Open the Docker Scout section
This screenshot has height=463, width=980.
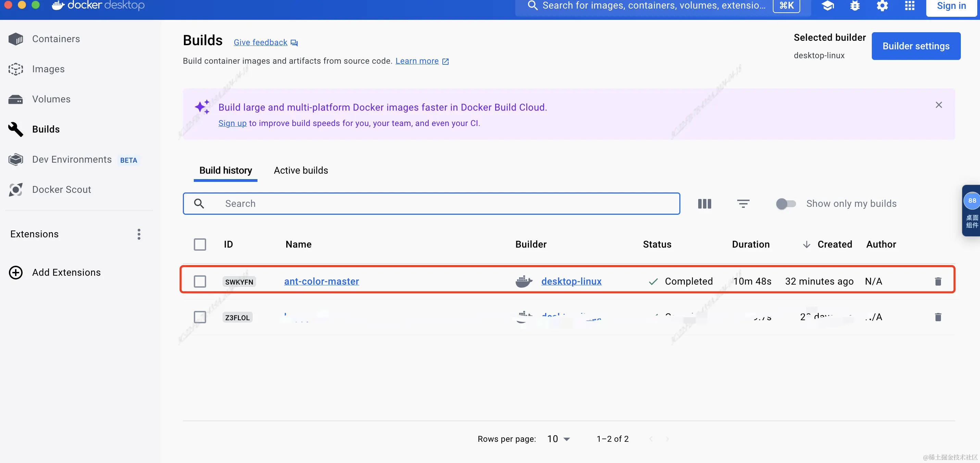pos(61,189)
